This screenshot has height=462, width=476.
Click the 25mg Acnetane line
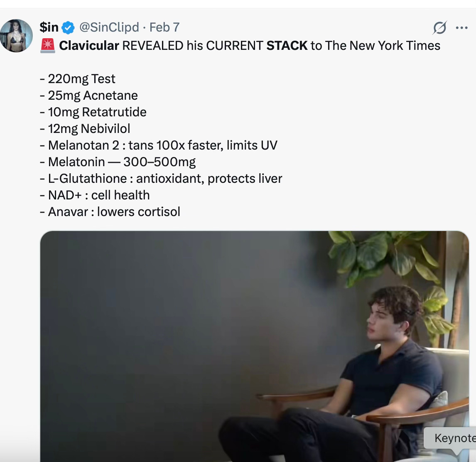click(88, 96)
